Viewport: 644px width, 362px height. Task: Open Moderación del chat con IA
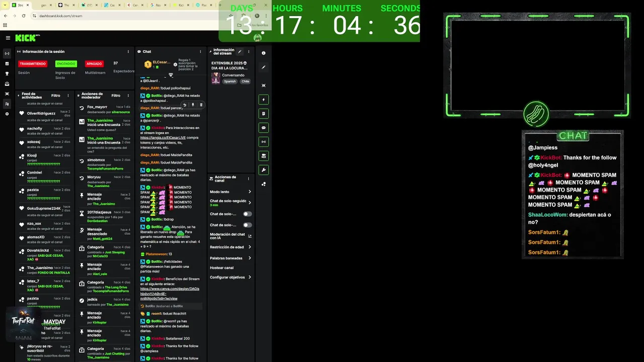[230, 236]
